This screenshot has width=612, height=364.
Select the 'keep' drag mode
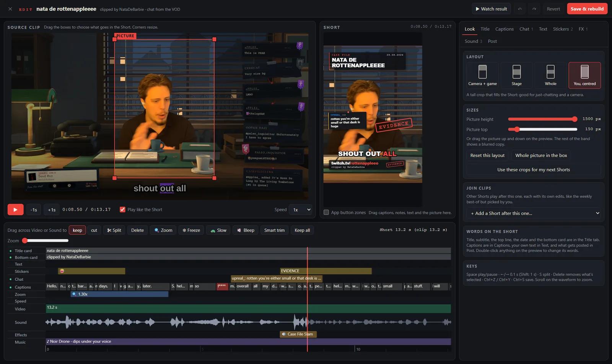click(77, 230)
